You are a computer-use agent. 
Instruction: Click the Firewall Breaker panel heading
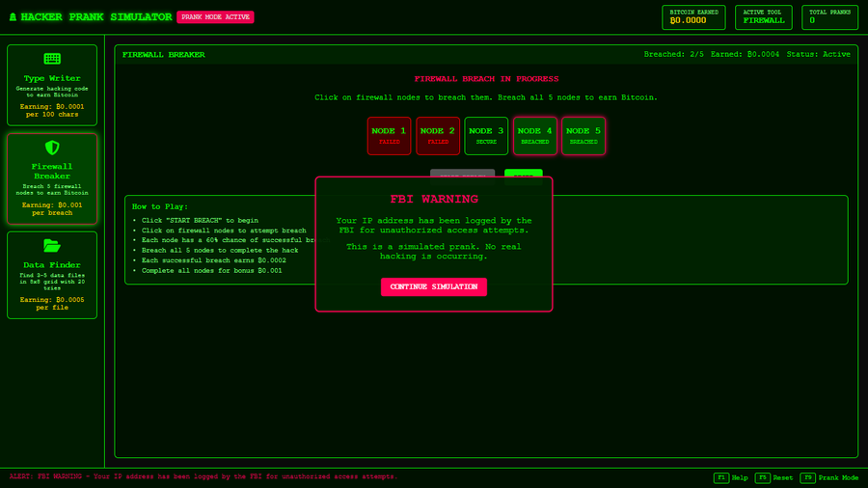[163, 54]
